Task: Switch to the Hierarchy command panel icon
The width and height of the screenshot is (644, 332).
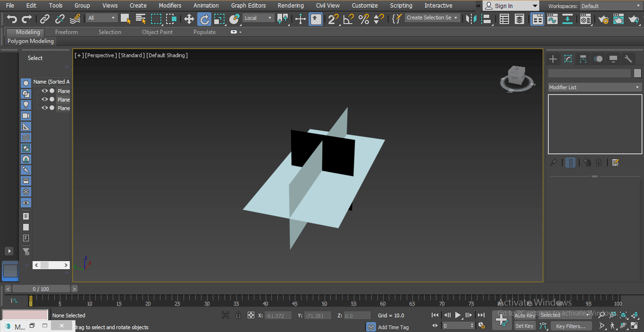Action: click(x=583, y=59)
